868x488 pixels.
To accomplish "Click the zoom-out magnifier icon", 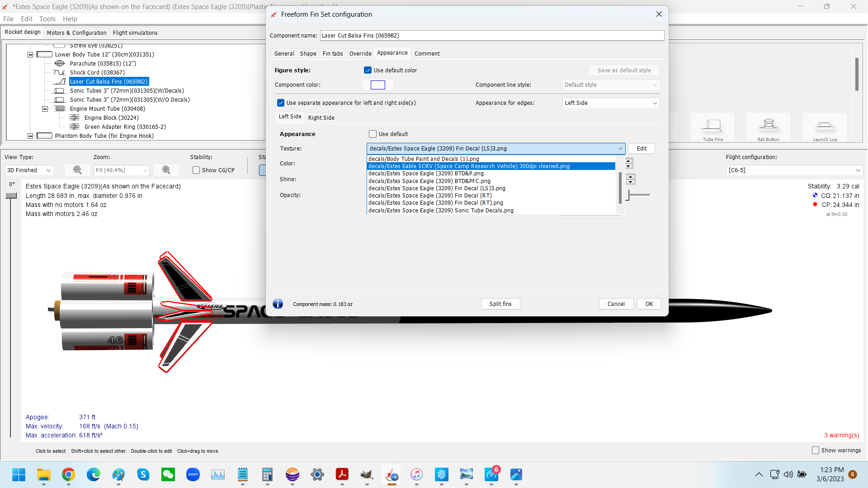I will 77,170.
